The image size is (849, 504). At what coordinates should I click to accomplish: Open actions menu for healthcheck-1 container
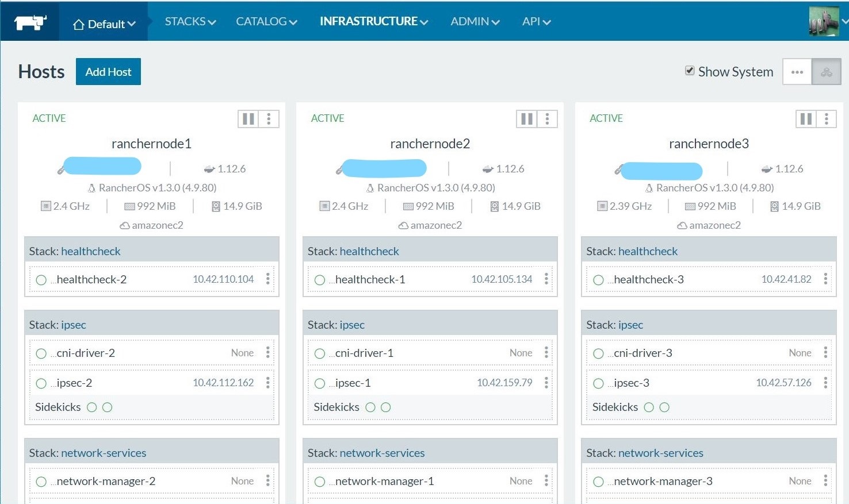tap(546, 279)
